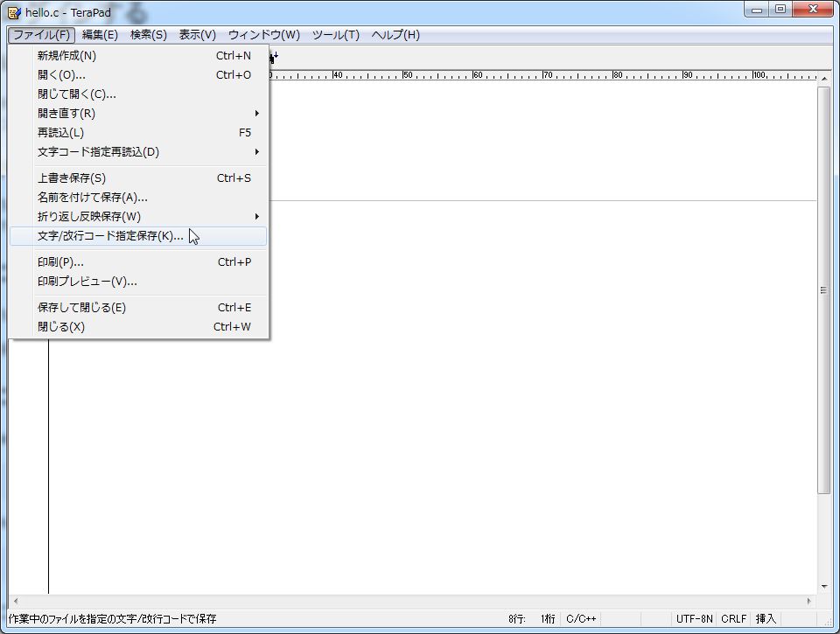Select 閉じて開く(C)... menu entry

(x=138, y=94)
